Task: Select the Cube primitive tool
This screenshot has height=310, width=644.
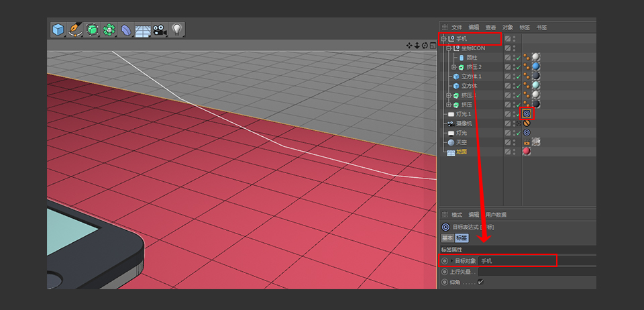Action: point(58,30)
